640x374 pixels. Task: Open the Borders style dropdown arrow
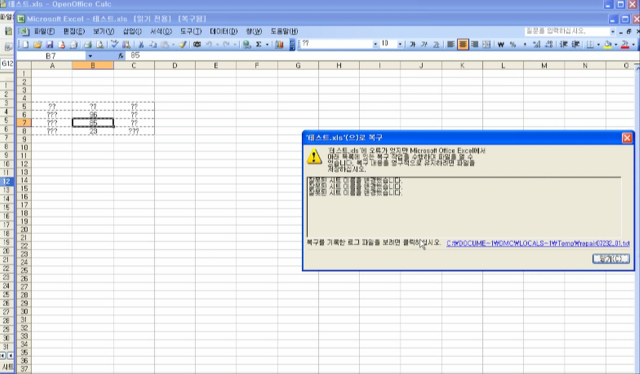click(598, 44)
